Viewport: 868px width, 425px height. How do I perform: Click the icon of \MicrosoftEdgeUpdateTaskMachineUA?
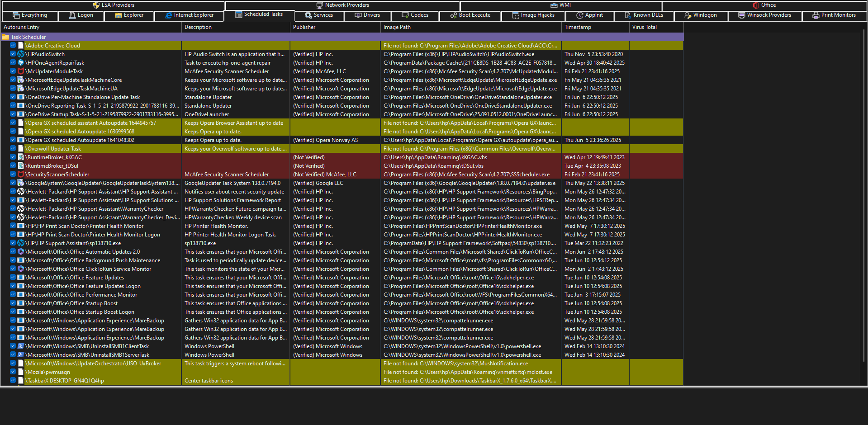[21, 89]
